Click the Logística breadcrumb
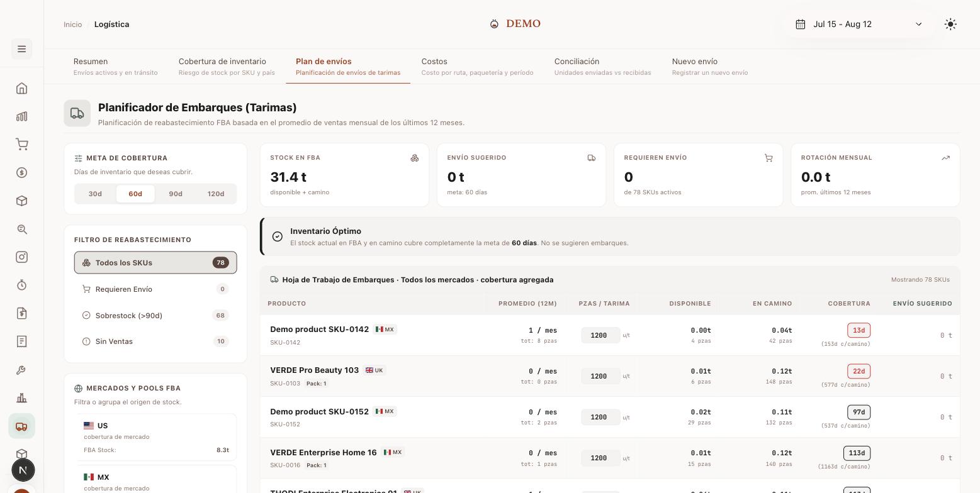Image resolution: width=980 pixels, height=493 pixels. coord(112,25)
